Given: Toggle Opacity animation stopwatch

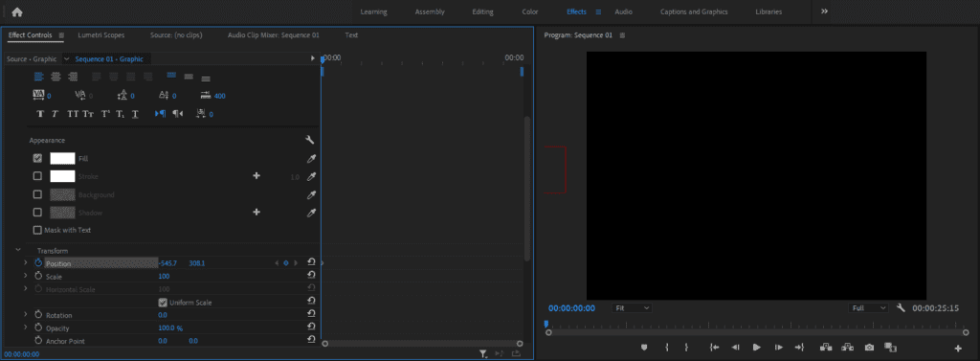Looking at the screenshot, I should click(38, 327).
